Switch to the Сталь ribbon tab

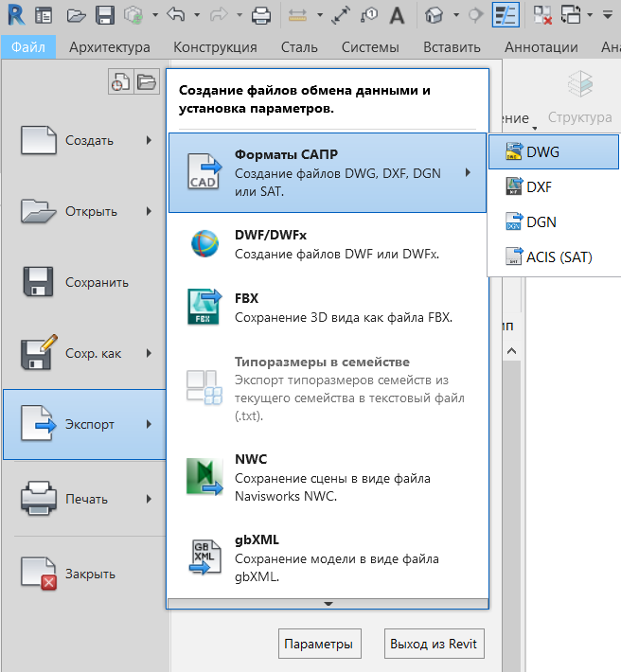click(299, 46)
